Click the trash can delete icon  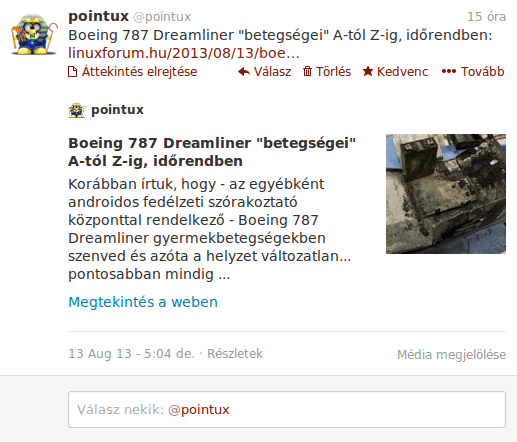coord(307,71)
